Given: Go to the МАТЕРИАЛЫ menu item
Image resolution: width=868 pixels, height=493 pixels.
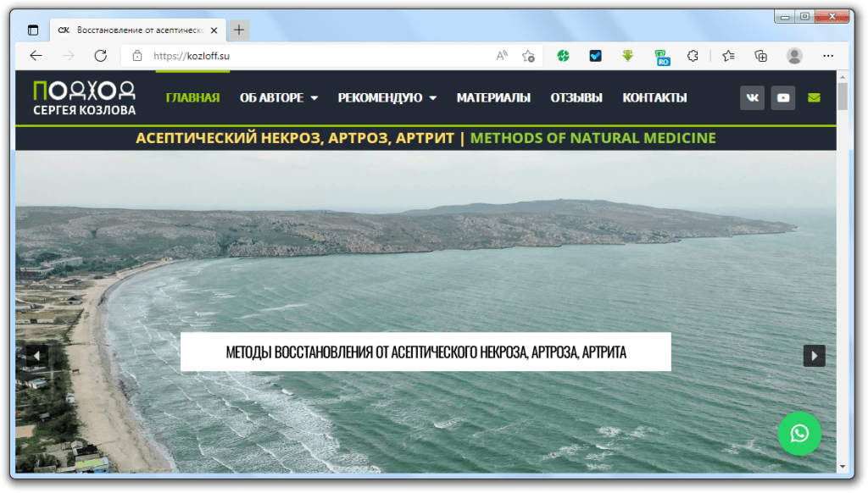Looking at the screenshot, I should pos(493,98).
